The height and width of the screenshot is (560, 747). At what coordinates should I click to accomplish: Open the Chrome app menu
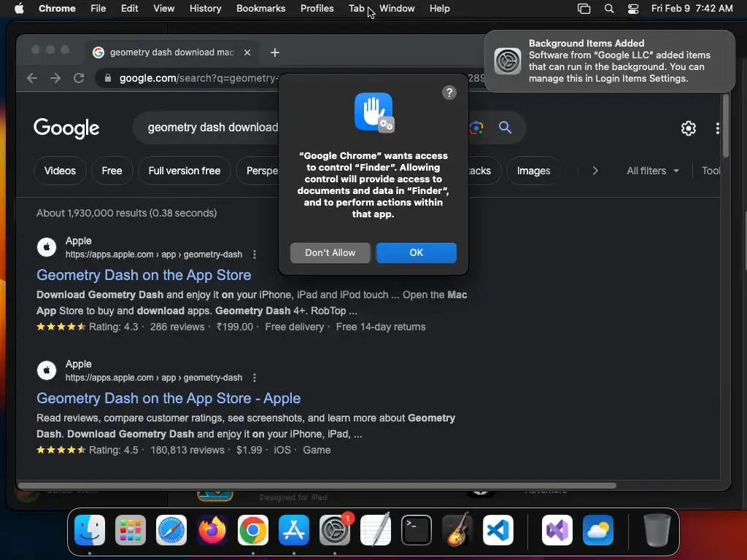point(57,9)
